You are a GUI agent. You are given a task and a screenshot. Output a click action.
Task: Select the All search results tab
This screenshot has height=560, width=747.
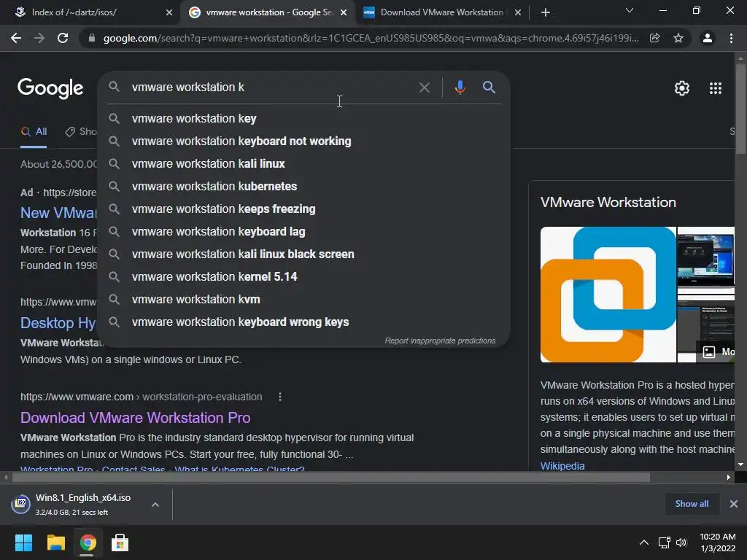tap(34, 132)
